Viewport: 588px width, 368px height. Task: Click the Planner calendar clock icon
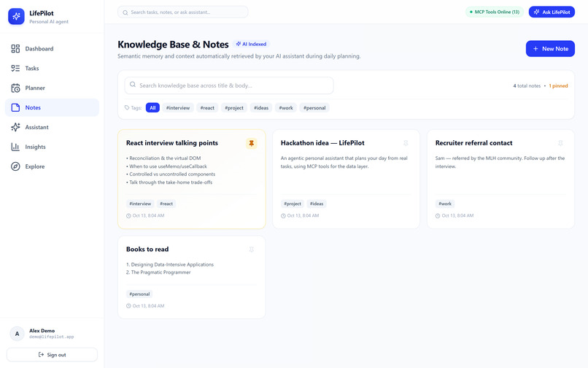pos(15,88)
